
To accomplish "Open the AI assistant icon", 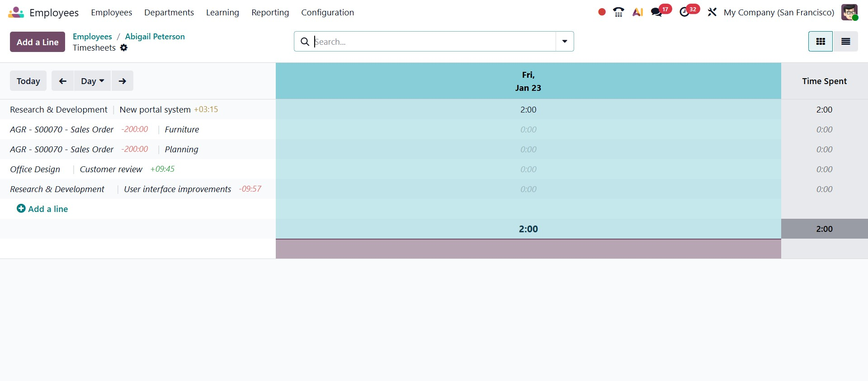I will [x=638, y=12].
